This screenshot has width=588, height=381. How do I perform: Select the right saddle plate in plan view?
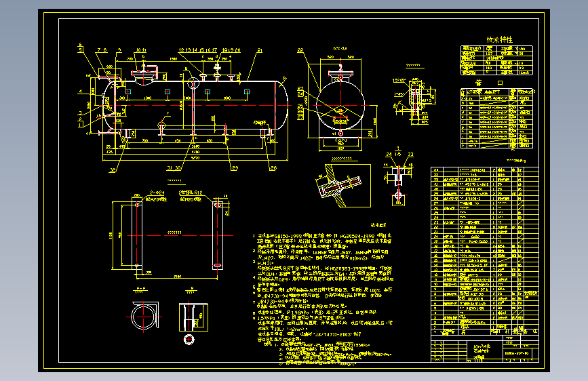218,235
